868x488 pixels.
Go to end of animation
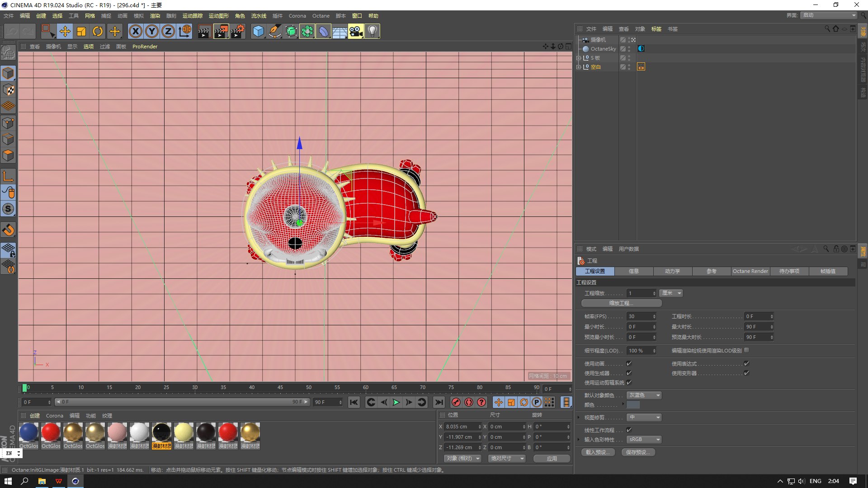tap(439, 402)
